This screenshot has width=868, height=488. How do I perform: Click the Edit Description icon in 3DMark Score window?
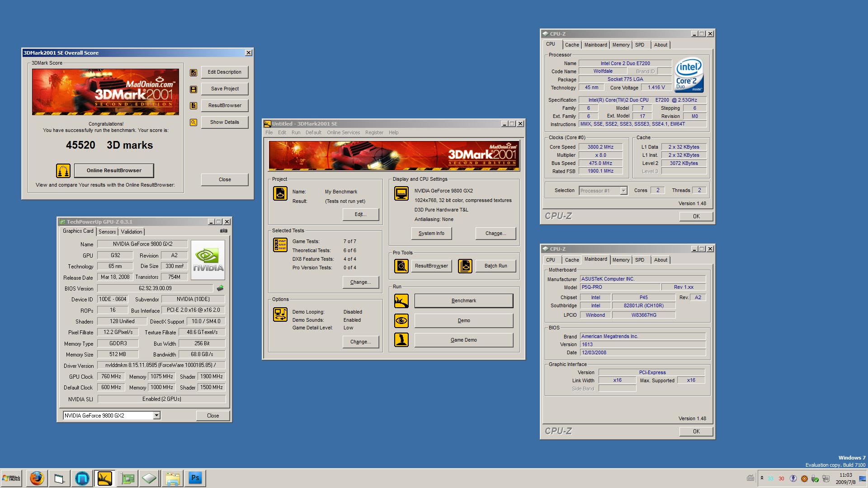[193, 72]
